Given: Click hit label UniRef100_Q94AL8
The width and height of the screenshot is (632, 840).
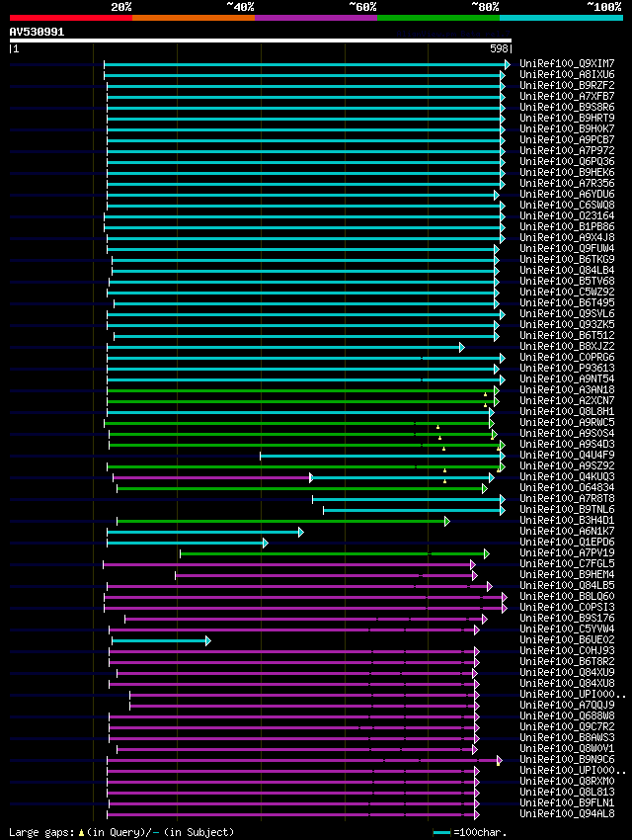Looking at the screenshot, I should coord(567,813).
